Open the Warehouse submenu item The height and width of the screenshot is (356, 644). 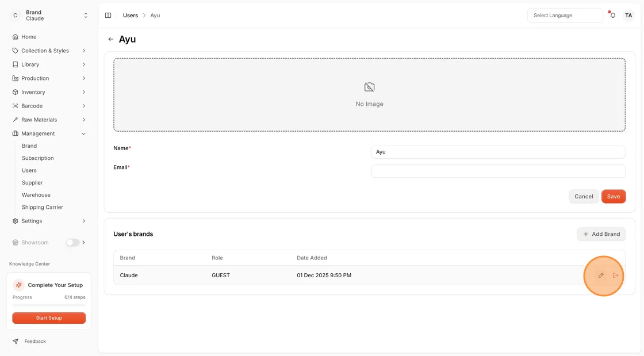point(36,195)
